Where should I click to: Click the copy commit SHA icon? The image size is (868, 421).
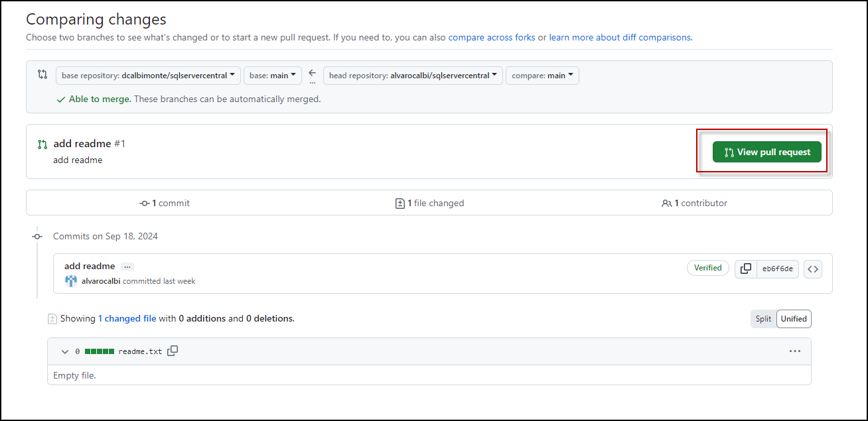(x=746, y=269)
